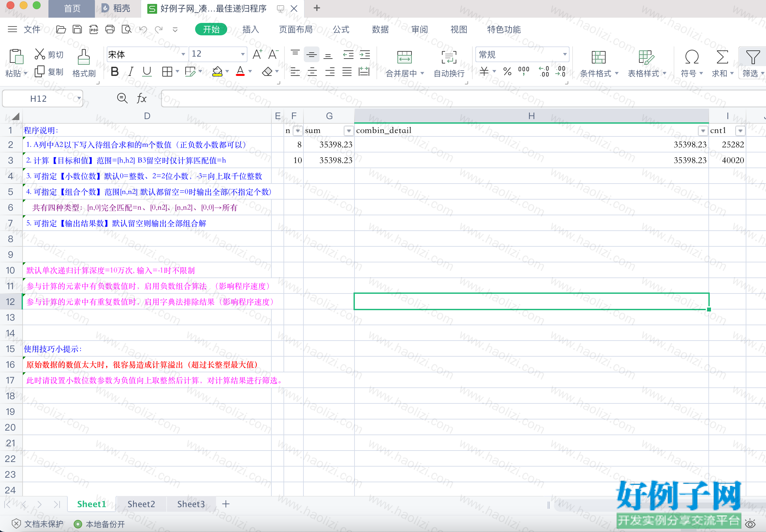This screenshot has width=766, height=532.
Task: Click 本地备份开 status button
Action: 99,524
